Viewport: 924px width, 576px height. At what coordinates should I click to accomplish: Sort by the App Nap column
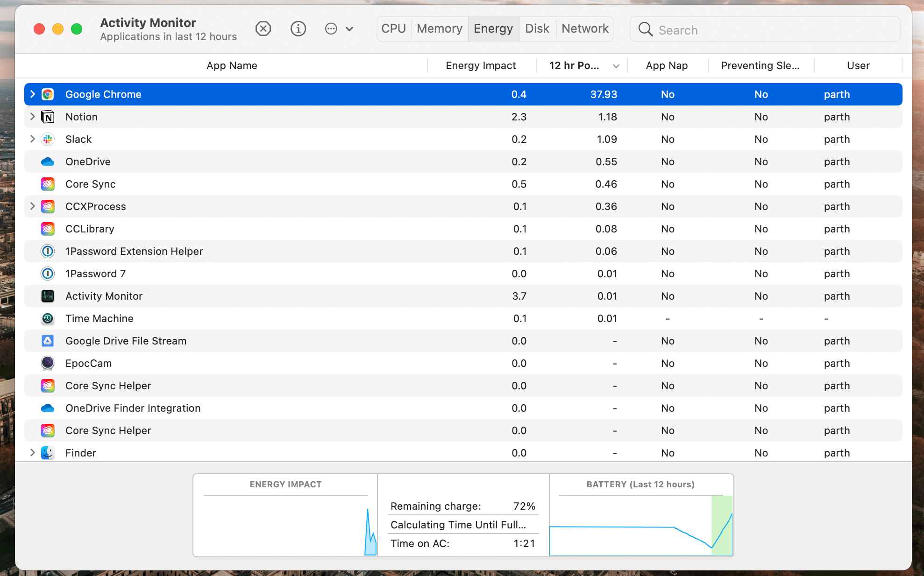pos(667,66)
